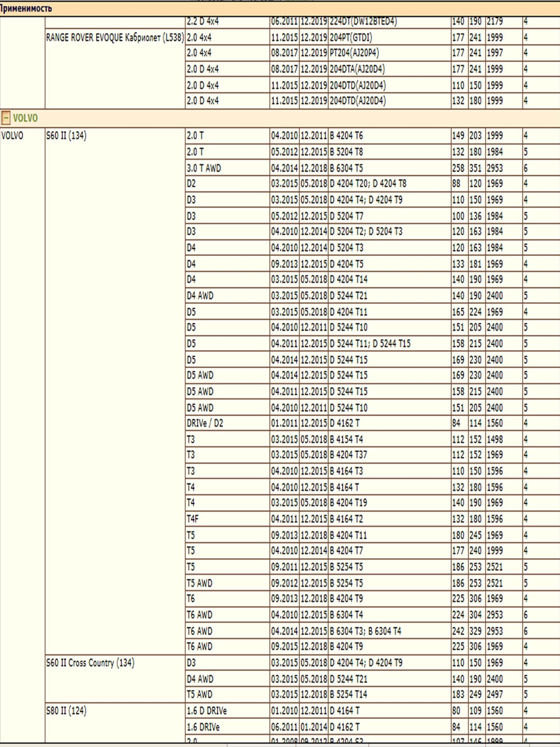Select engine code PT204(AJ20P4)
Screen dimensions: 560x747
[x=354, y=53]
